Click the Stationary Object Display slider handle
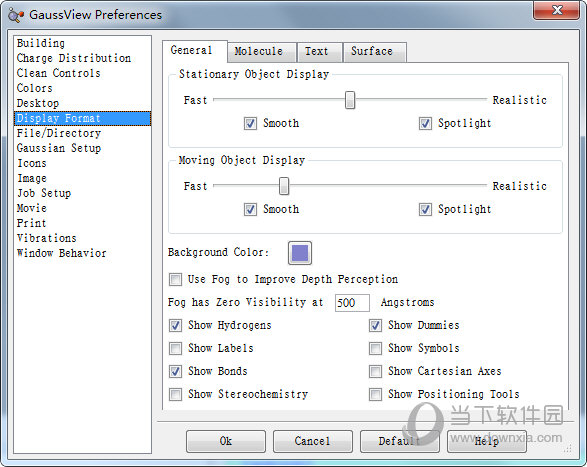Viewport: 587px width, 467px height. [x=350, y=100]
